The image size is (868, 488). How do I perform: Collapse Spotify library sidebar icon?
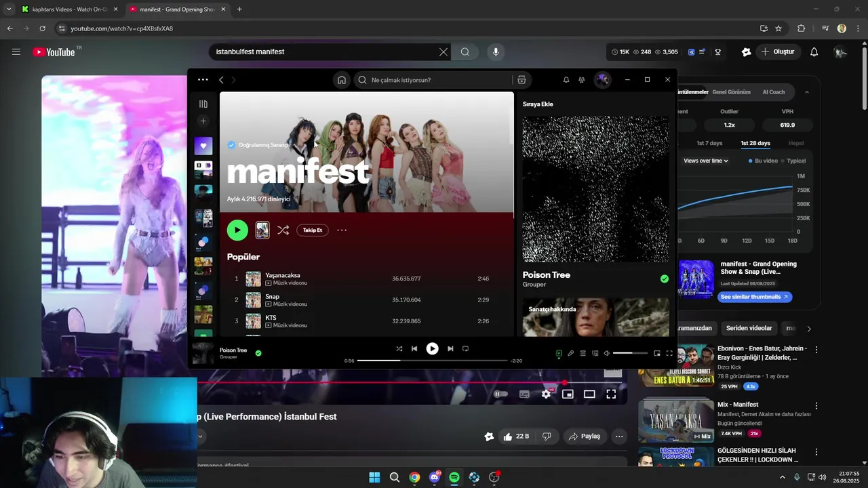click(203, 104)
